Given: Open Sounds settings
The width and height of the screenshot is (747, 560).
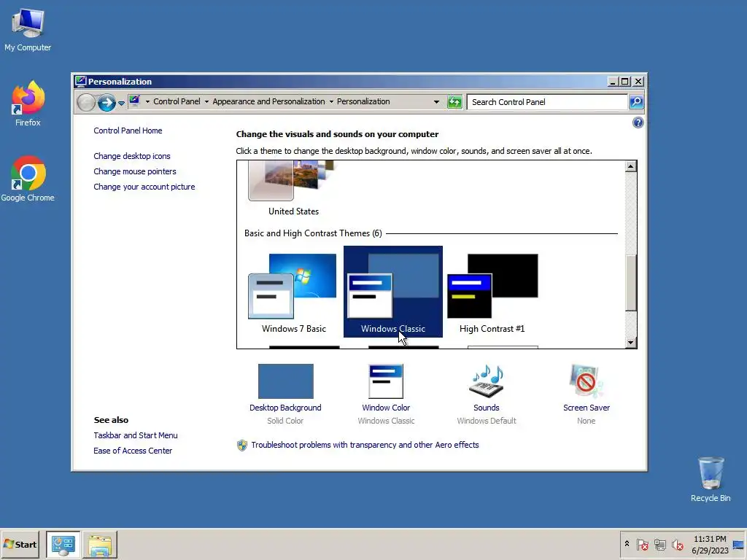Looking at the screenshot, I should coord(487,394).
